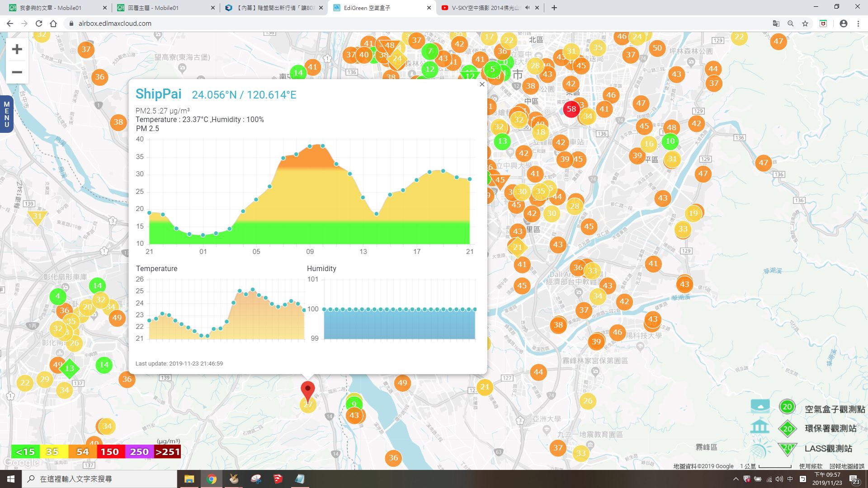Click the yellow 16 station marker
868x488 pixels.
[649, 144]
